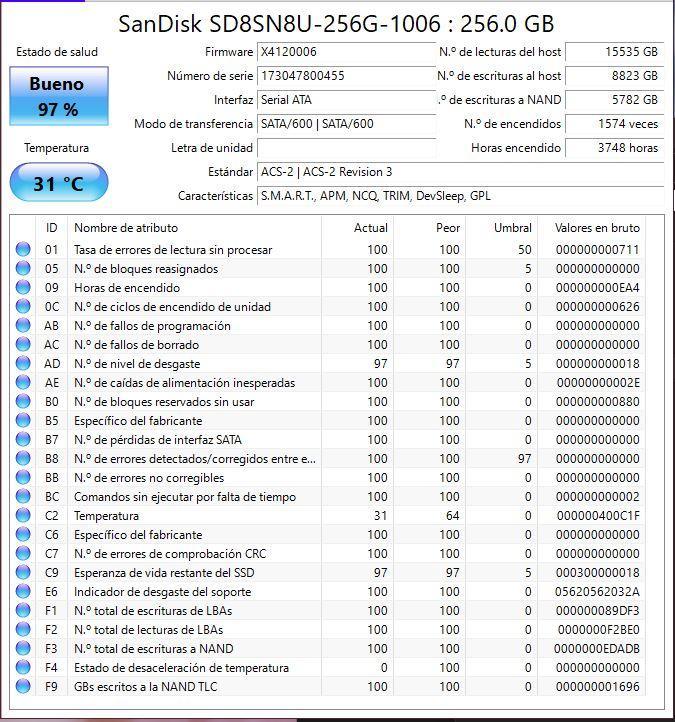Click status icon for B5 Específico del fabricante
This screenshot has width=675, height=722.
(23, 420)
